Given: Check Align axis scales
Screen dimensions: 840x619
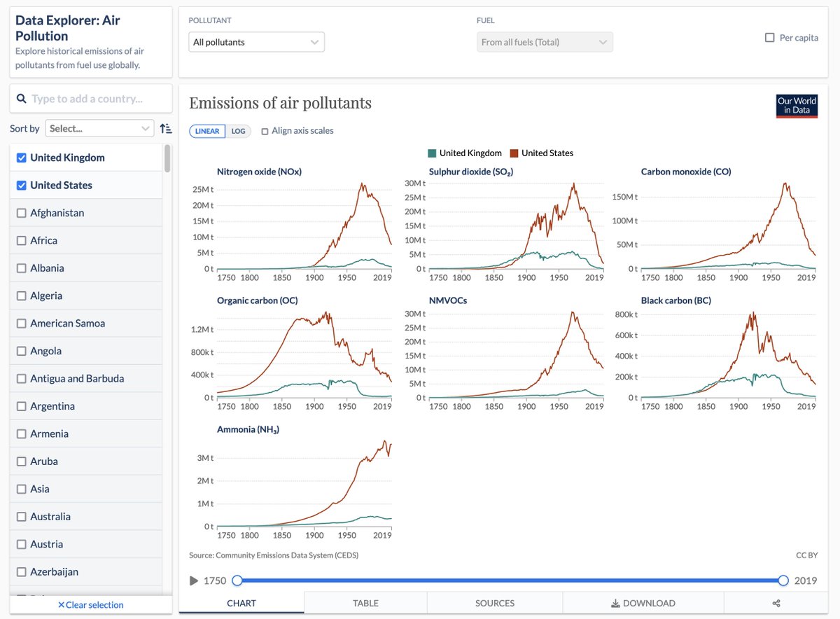Looking at the screenshot, I should (x=265, y=131).
